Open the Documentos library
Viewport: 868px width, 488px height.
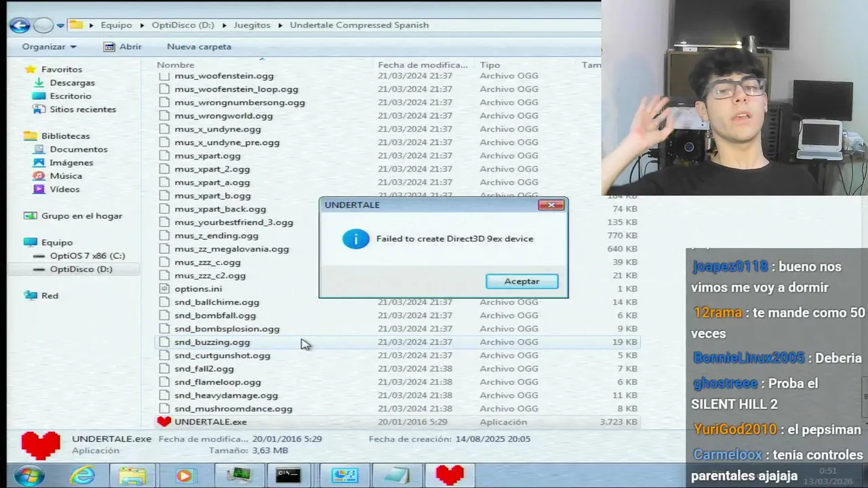78,149
